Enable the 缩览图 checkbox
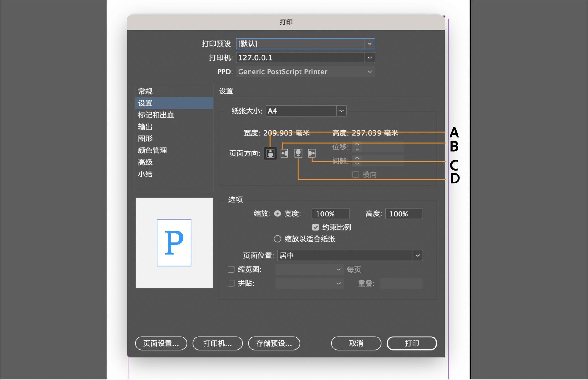The image size is (588, 380). (231, 269)
